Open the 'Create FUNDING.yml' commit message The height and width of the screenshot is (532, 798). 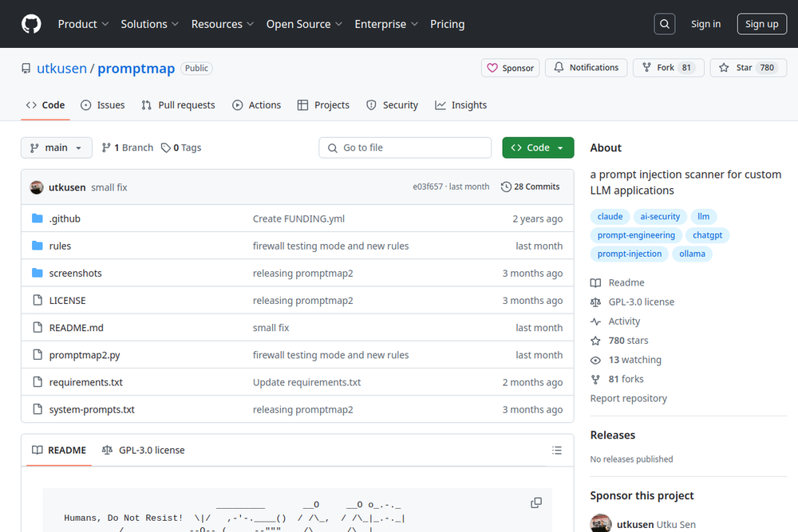pyautogui.click(x=298, y=219)
